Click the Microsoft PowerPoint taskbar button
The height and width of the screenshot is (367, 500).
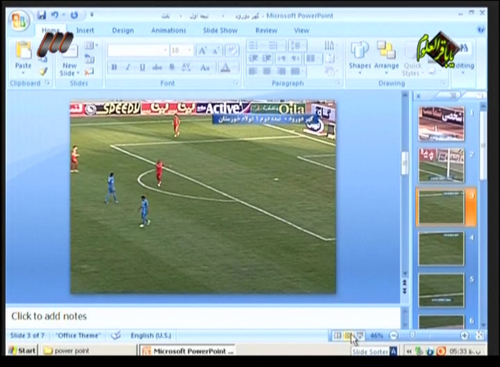click(x=188, y=351)
